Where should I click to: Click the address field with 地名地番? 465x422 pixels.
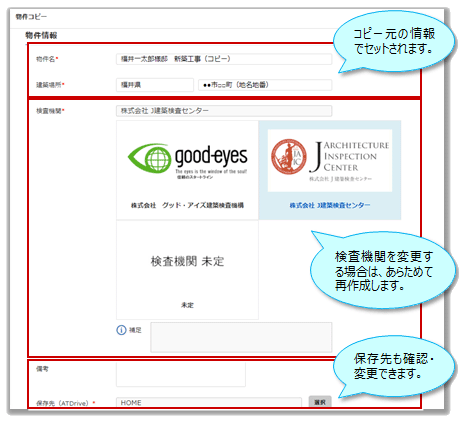[x=265, y=85]
